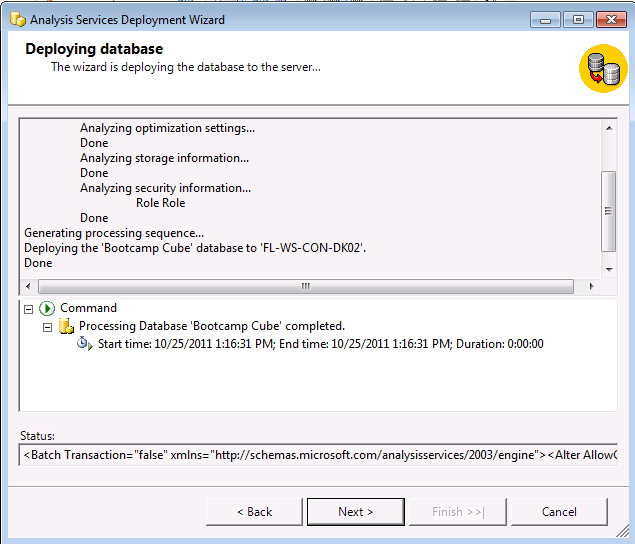Select the Start time and Duration line
The image size is (635, 544).
point(319,344)
